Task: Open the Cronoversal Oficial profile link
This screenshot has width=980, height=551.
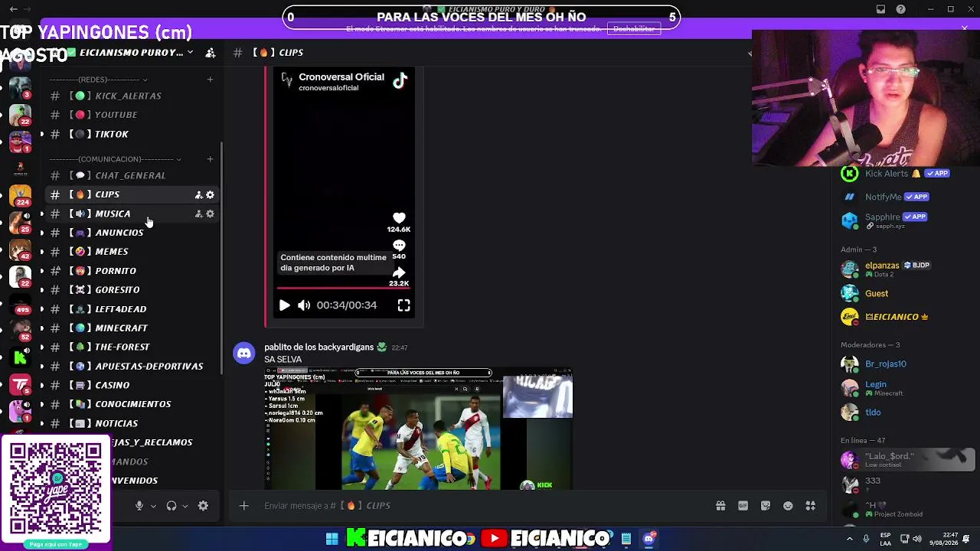Action: coord(341,77)
